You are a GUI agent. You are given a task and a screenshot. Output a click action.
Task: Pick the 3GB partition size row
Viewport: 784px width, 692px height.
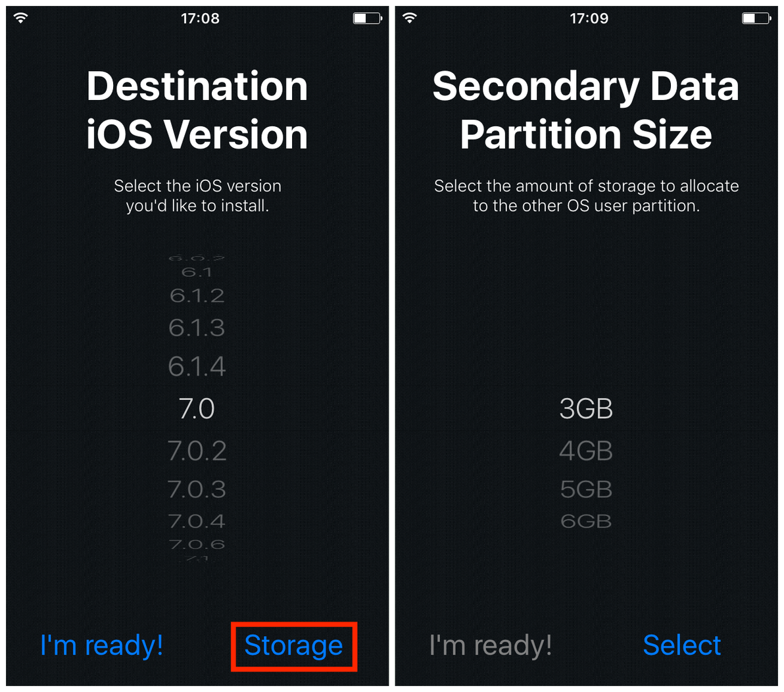pyautogui.click(x=586, y=408)
